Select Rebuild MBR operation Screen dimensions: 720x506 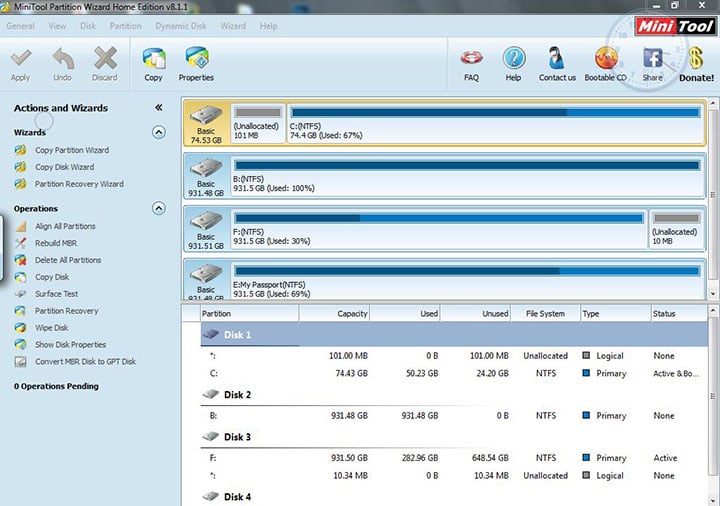(56, 243)
